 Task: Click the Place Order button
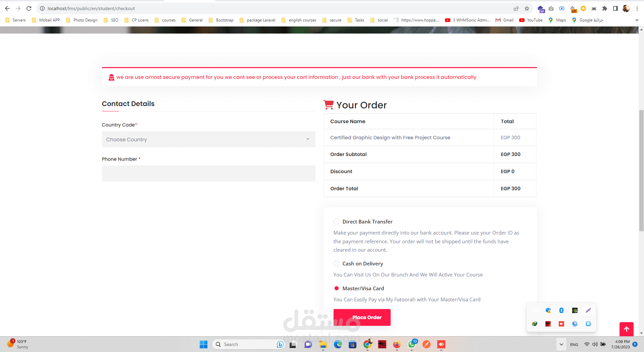(362, 317)
